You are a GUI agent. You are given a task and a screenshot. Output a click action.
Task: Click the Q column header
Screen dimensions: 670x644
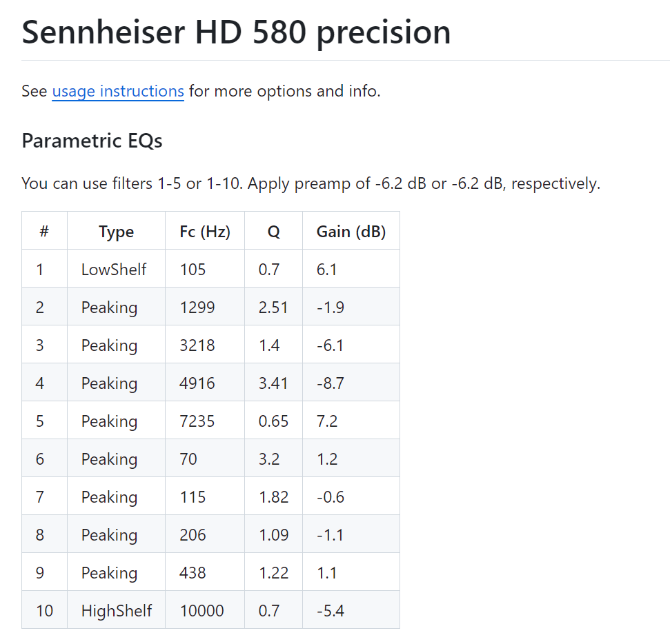273,232
